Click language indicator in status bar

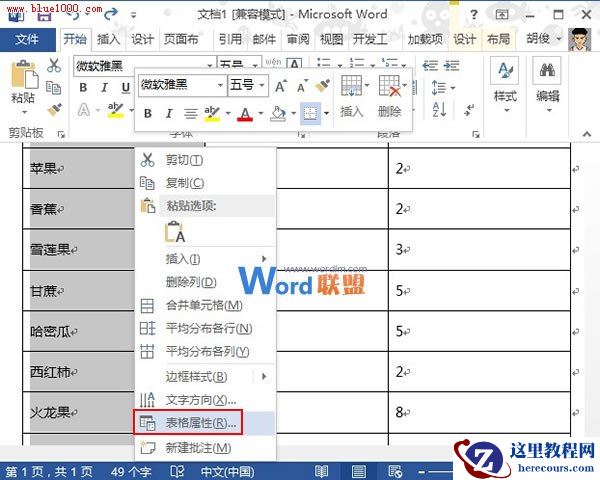click(227, 472)
